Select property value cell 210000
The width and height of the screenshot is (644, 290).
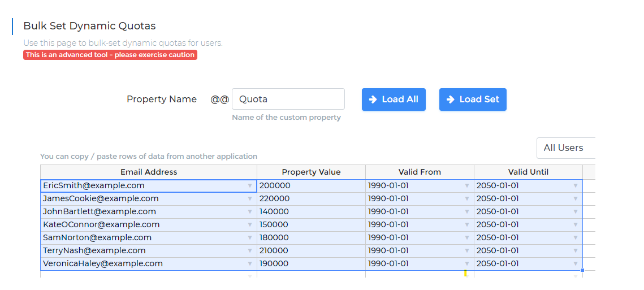312,250
